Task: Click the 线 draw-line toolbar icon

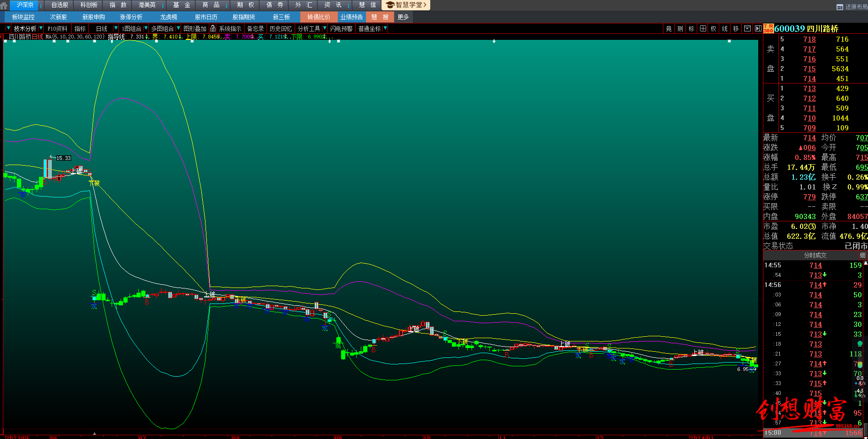Action: [724, 29]
